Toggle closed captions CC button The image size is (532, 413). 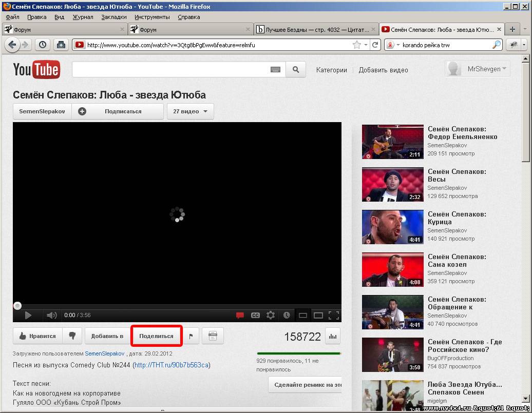click(255, 316)
